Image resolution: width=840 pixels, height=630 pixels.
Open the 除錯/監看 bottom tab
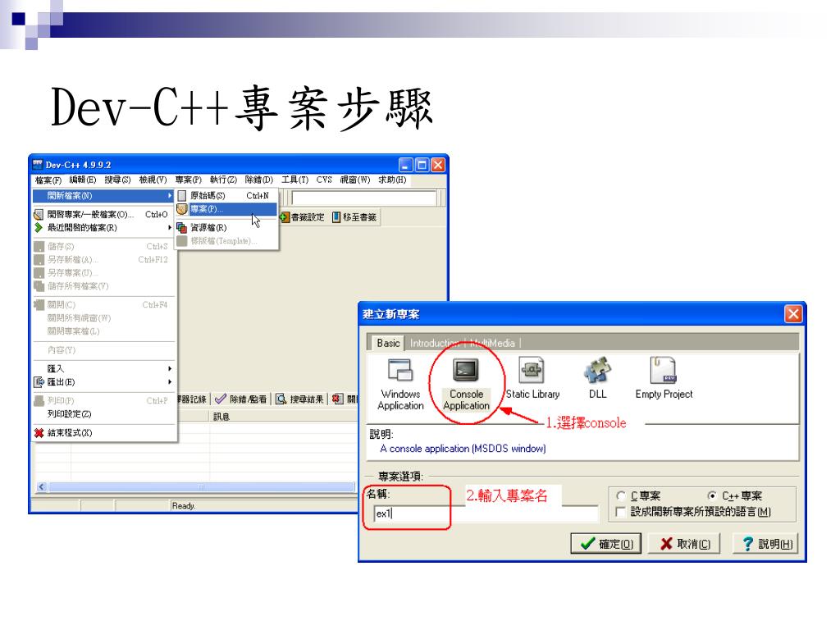click(x=241, y=399)
